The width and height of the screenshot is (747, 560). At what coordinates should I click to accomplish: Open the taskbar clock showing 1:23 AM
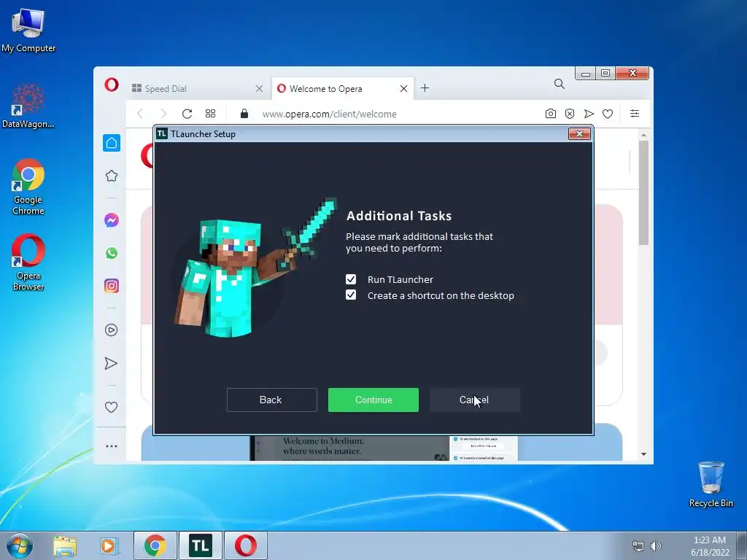coord(710,546)
